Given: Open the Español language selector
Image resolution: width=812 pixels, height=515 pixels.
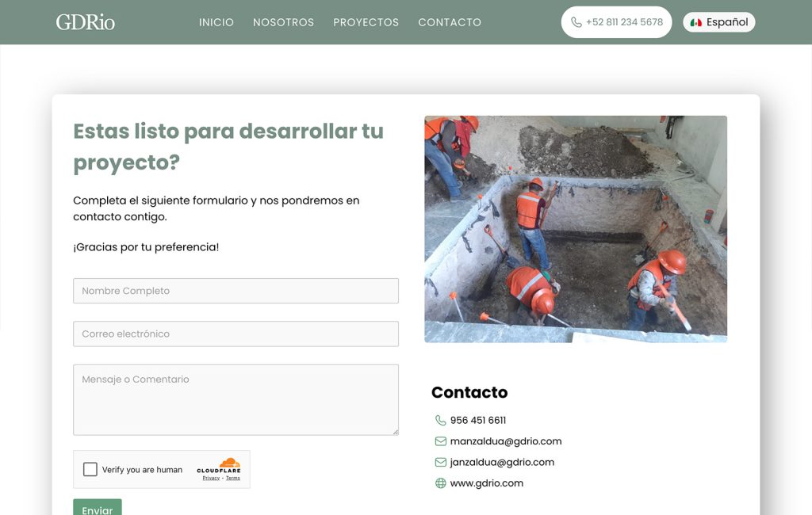Looking at the screenshot, I should (718, 22).
